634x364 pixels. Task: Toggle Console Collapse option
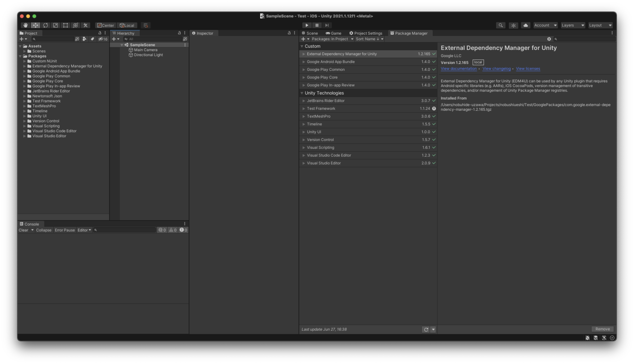tap(44, 230)
